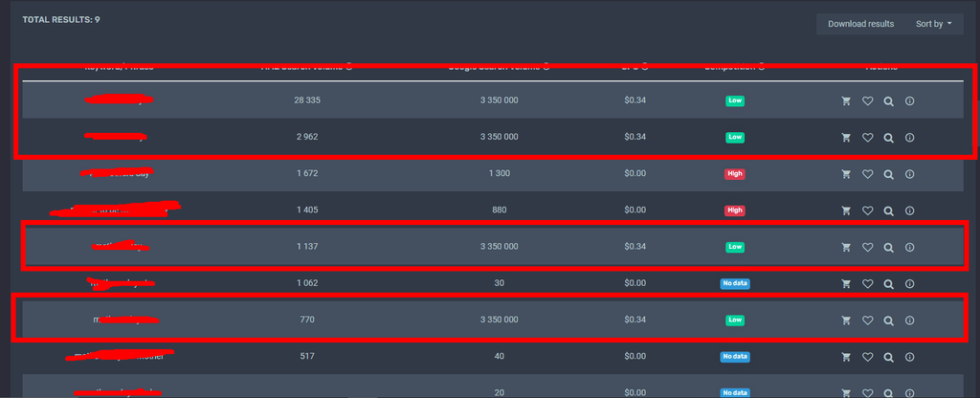This screenshot has width=980, height=398.
Task: Click cart icon in the 28 335 row
Action: [846, 100]
